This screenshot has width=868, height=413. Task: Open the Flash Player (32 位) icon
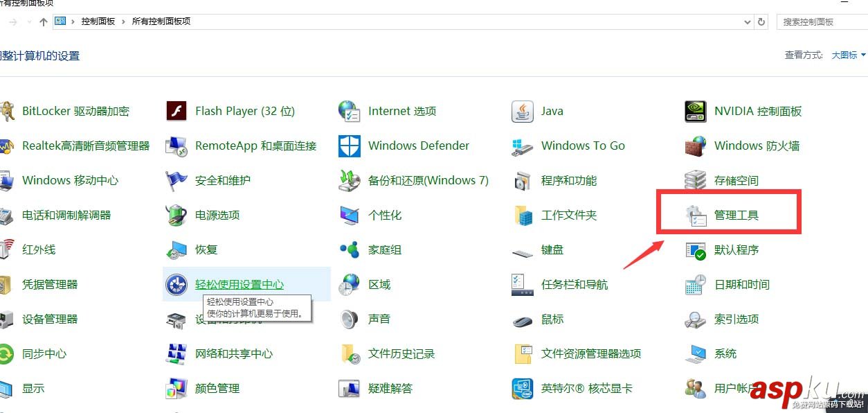tap(177, 111)
